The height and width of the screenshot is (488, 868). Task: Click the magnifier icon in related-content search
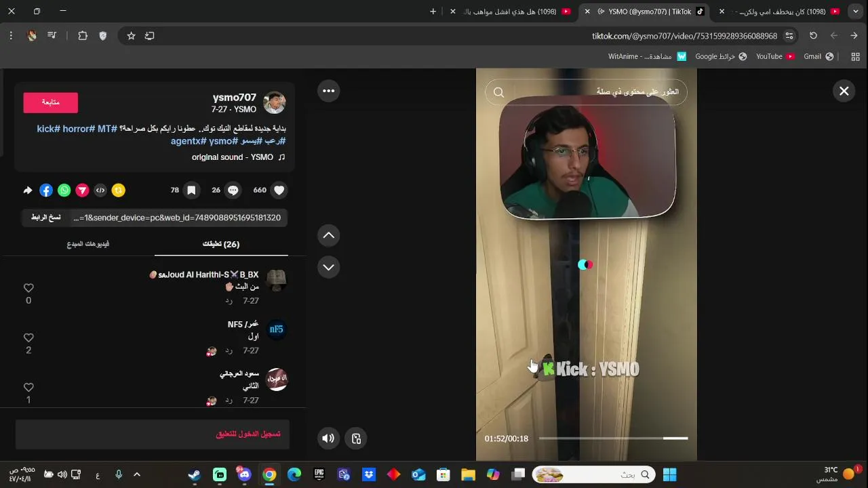[499, 92]
